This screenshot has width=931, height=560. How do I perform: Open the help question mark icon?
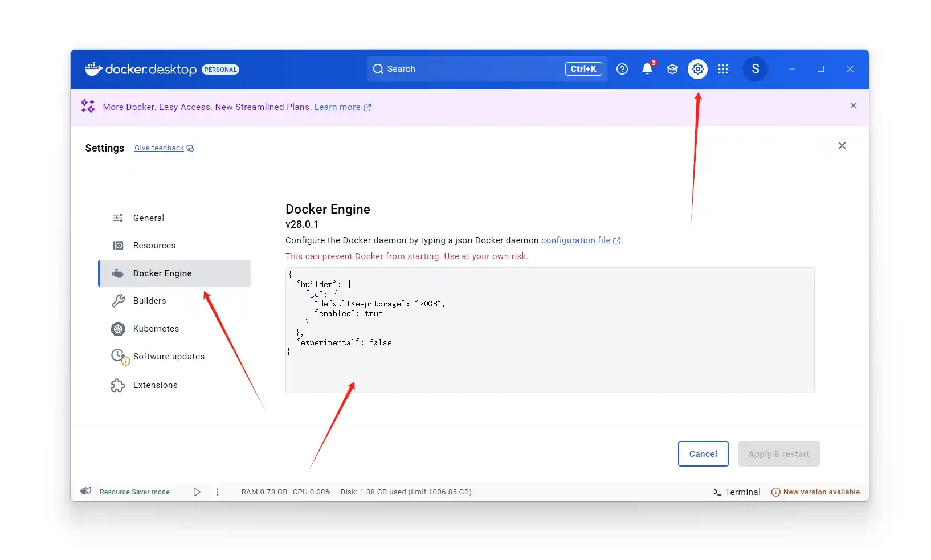[622, 69]
